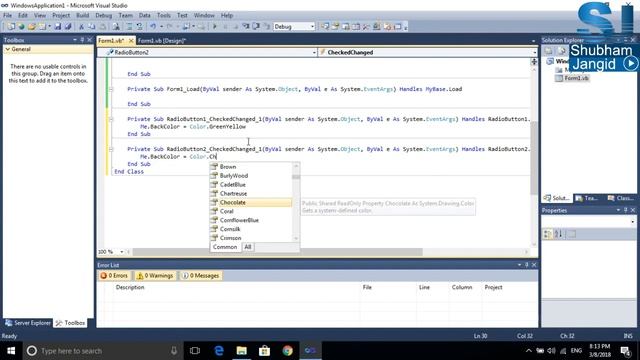Click the New Project toolbar icon
The height and width of the screenshot is (360, 640).
tap(11, 27)
